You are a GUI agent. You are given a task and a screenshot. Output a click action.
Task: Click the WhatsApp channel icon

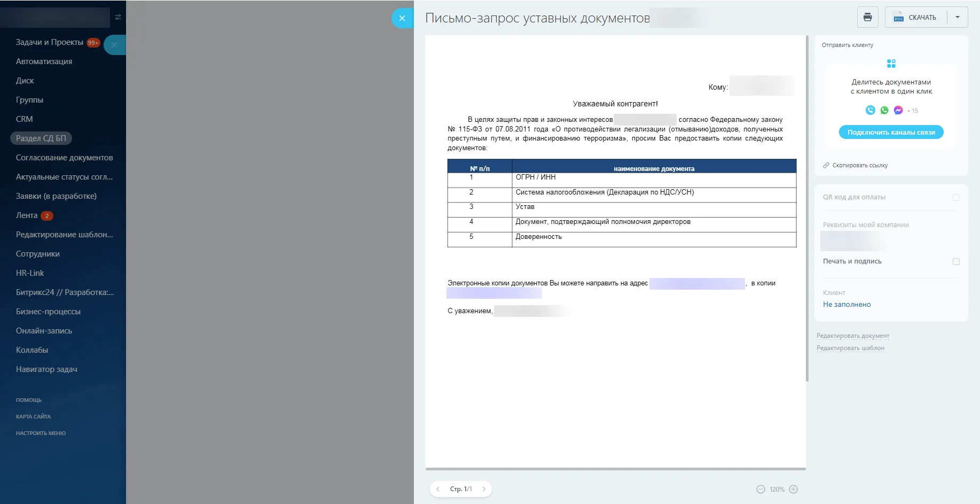click(884, 110)
